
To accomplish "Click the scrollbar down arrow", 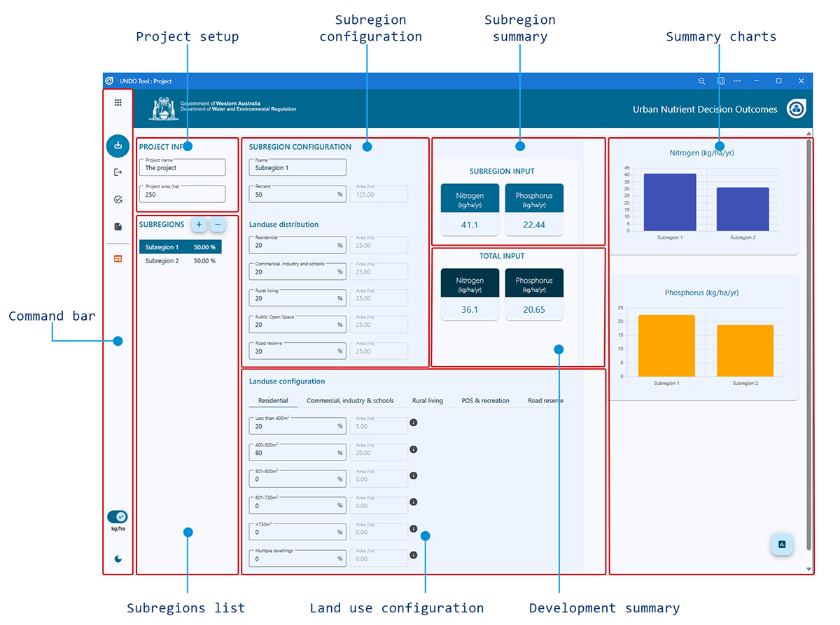I will (x=809, y=570).
